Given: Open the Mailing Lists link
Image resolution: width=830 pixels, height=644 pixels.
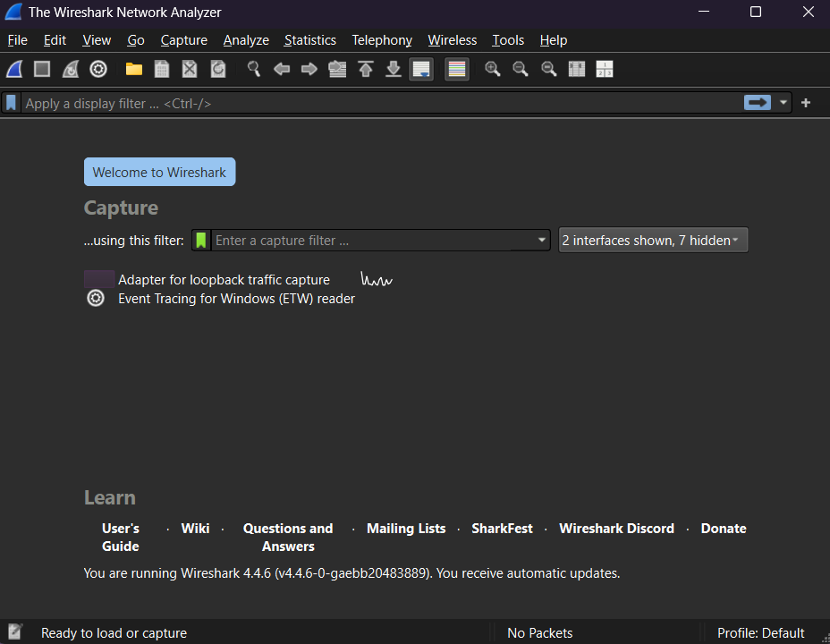Looking at the screenshot, I should tap(406, 528).
